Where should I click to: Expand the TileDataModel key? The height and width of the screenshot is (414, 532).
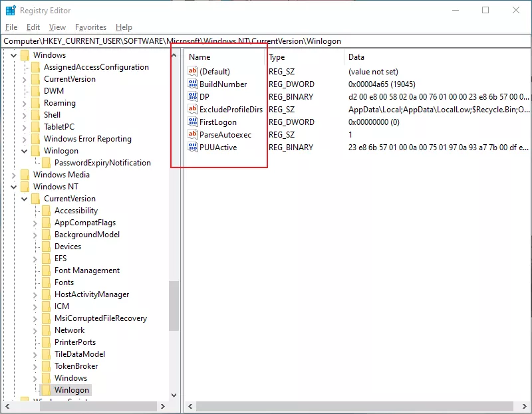[35, 355]
